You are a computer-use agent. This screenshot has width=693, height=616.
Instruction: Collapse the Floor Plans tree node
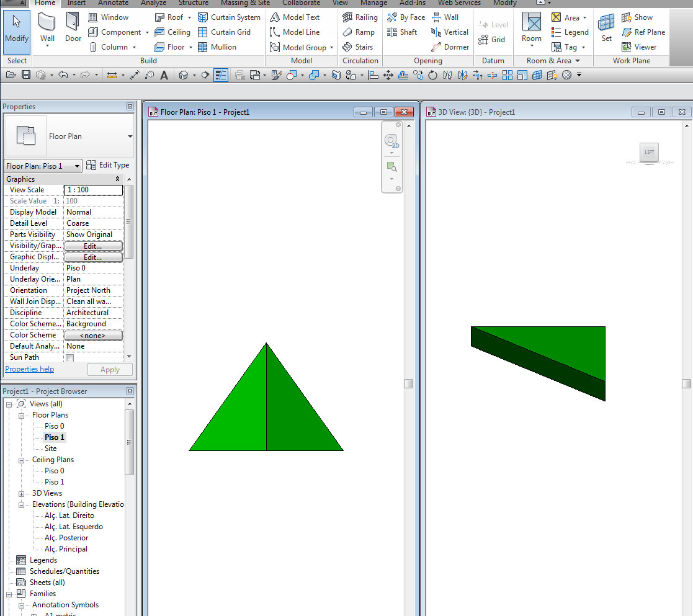(x=22, y=415)
